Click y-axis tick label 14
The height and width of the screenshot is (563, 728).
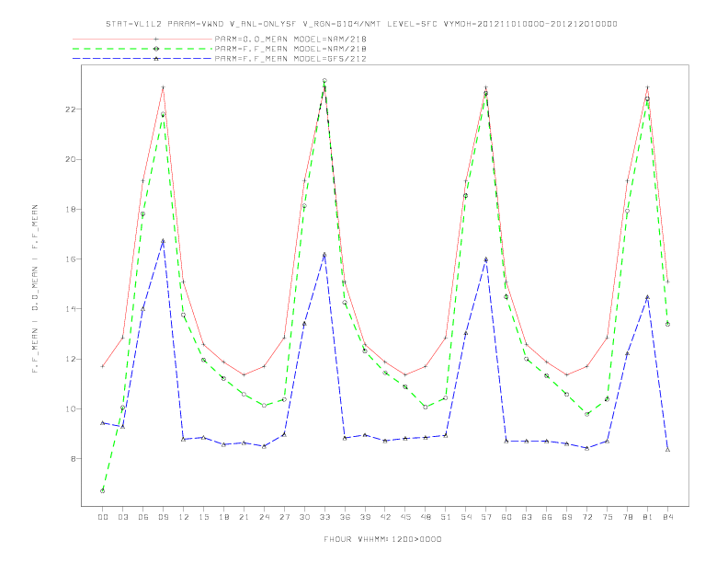71,309
